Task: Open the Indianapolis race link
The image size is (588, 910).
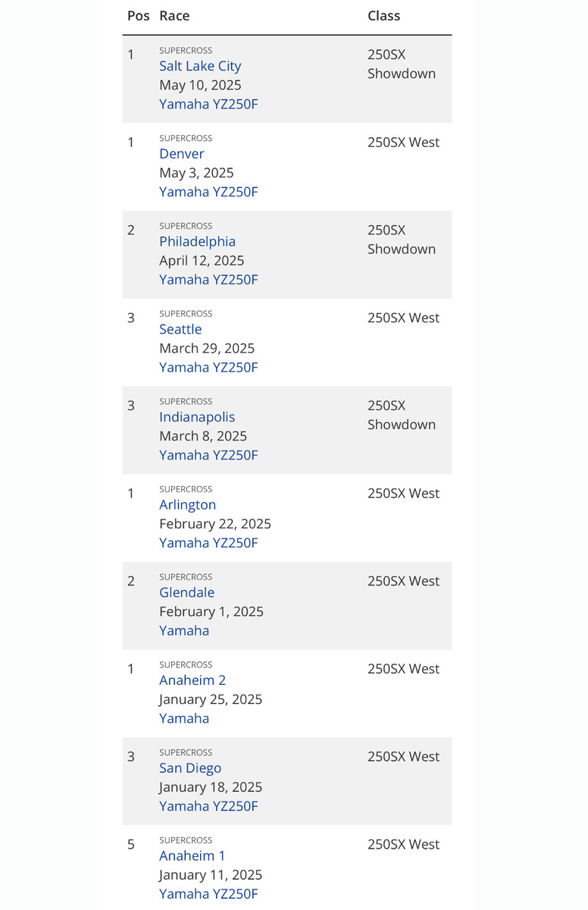Action: point(197,417)
